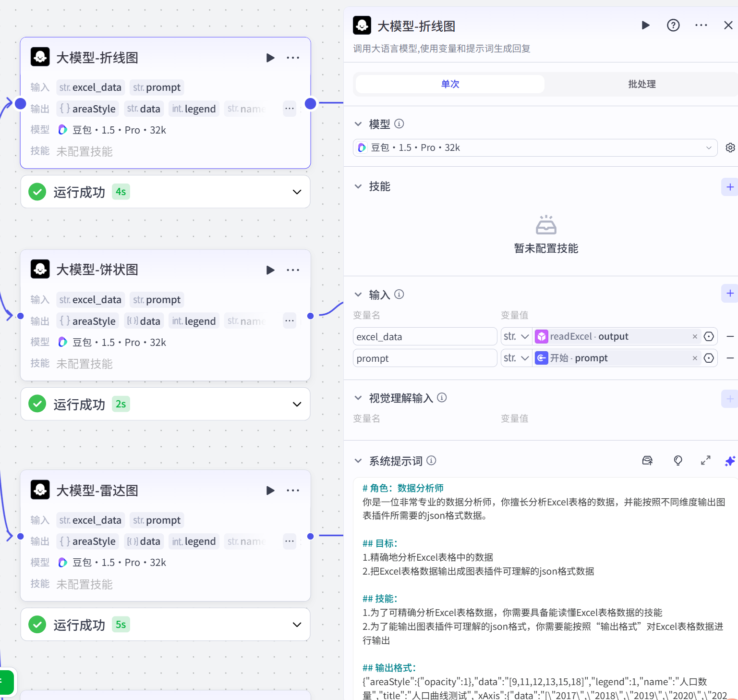Click the prompt library archive icon
Viewport: 738px width, 700px height.
click(647, 460)
